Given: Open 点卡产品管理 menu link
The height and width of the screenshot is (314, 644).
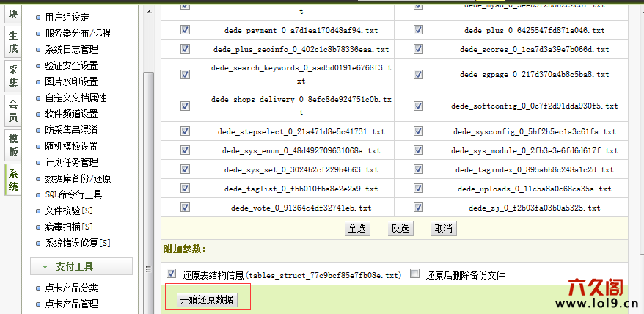Looking at the screenshot, I should [71, 304].
